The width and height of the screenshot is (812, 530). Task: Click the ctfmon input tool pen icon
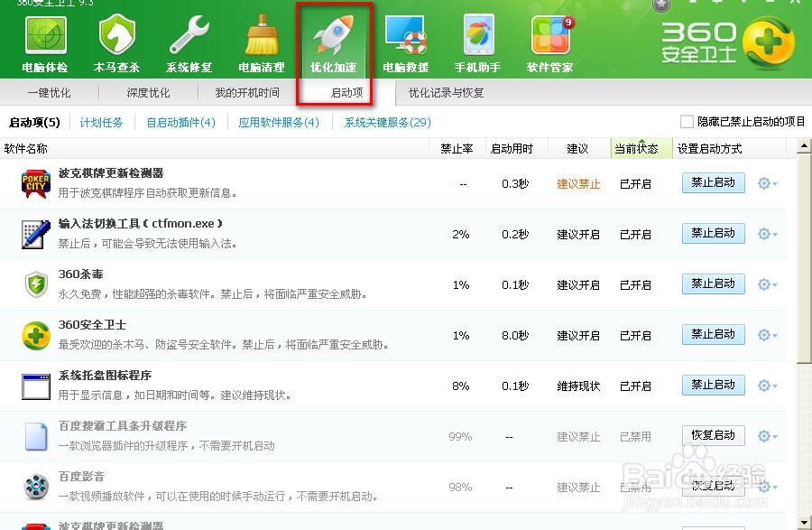point(36,234)
